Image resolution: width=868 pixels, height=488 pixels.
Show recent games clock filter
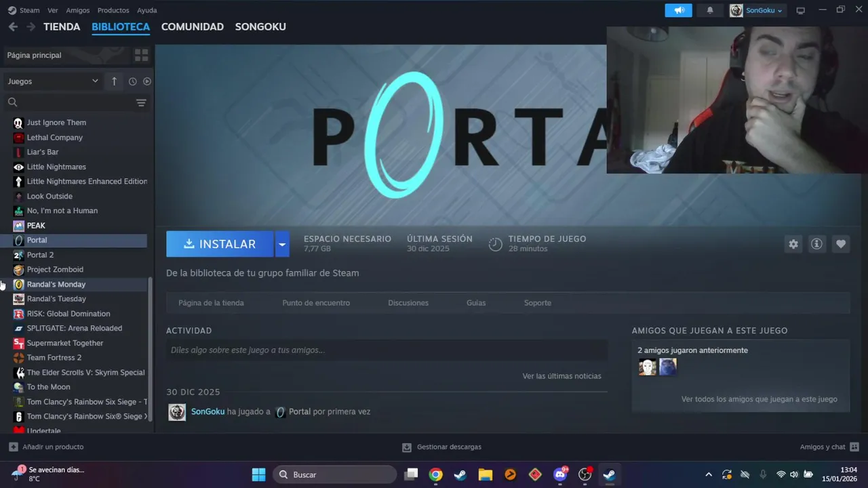[x=132, y=81]
